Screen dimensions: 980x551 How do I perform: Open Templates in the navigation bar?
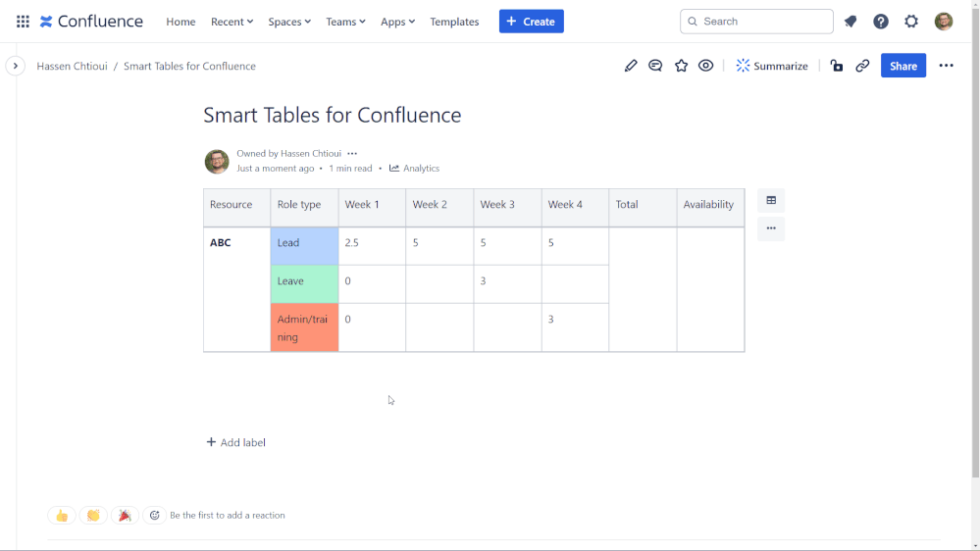[x=454, y=22]
